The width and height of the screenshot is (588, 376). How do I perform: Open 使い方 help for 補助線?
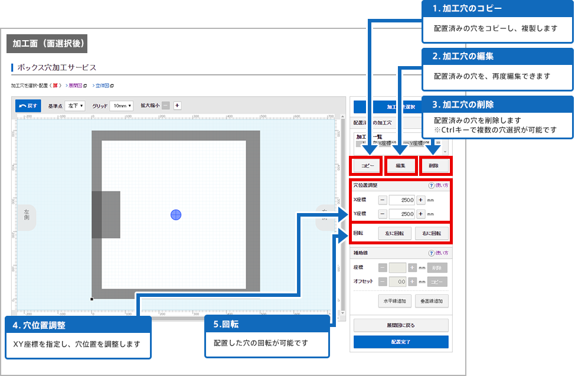438,253
